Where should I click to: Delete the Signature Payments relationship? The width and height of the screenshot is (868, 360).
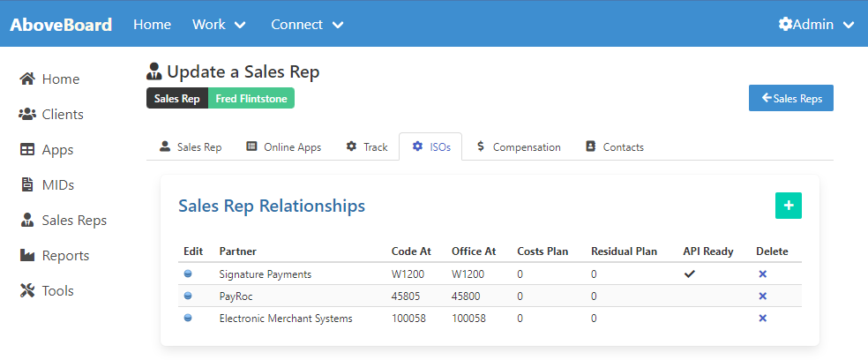click(763, 274)
